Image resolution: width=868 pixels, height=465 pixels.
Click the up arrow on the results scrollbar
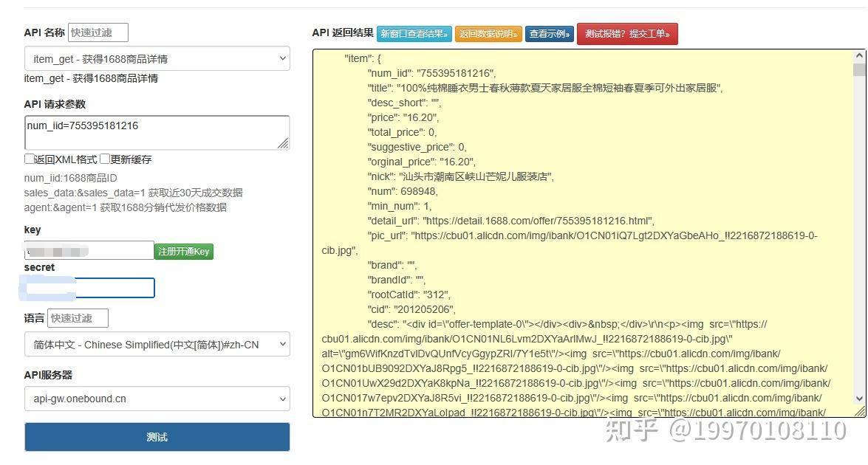(x=859, y=53)
